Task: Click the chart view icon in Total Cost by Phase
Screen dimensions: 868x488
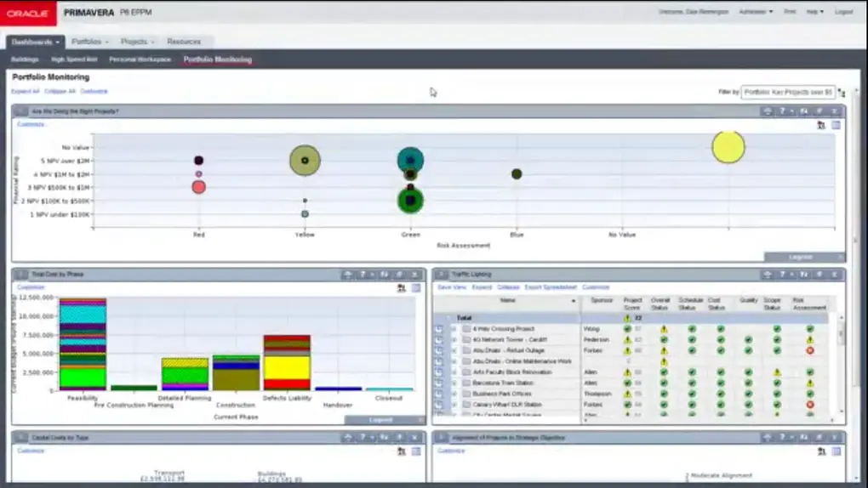Action: [402, 287]
